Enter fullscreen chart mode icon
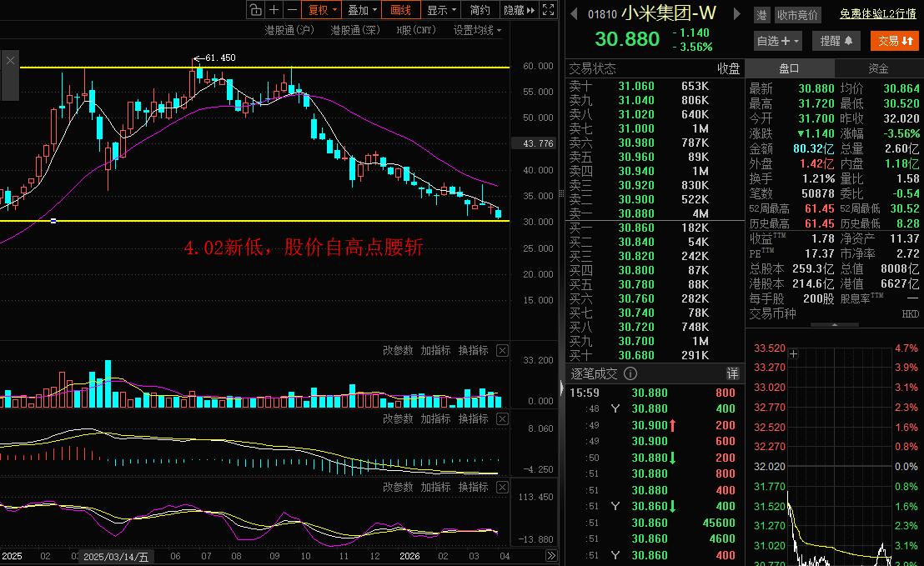The image size is (924, 566). click(x=548, y=10)
